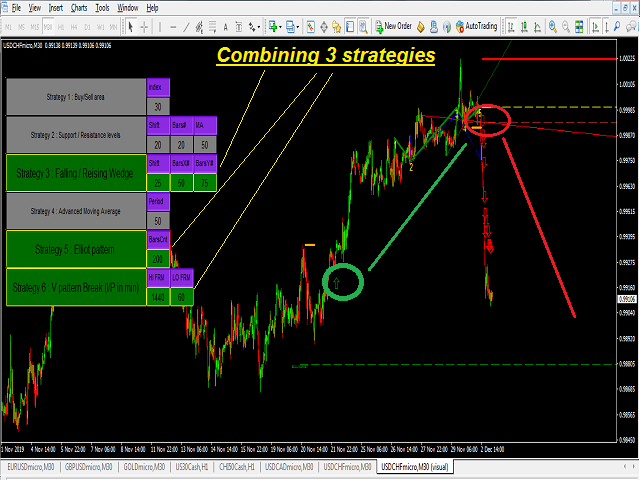Click the globe signal icon beside AutoTrading
Screen dimensions: 640x480
point(447,27)
